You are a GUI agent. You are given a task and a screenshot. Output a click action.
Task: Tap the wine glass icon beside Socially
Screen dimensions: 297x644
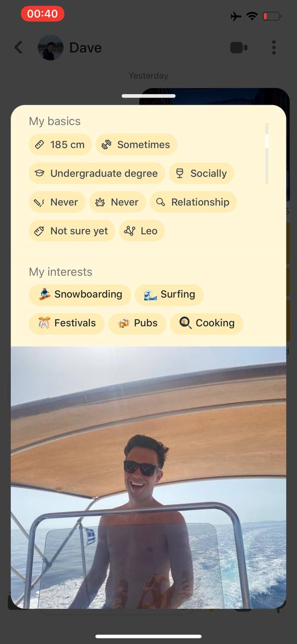pos(179,174)
